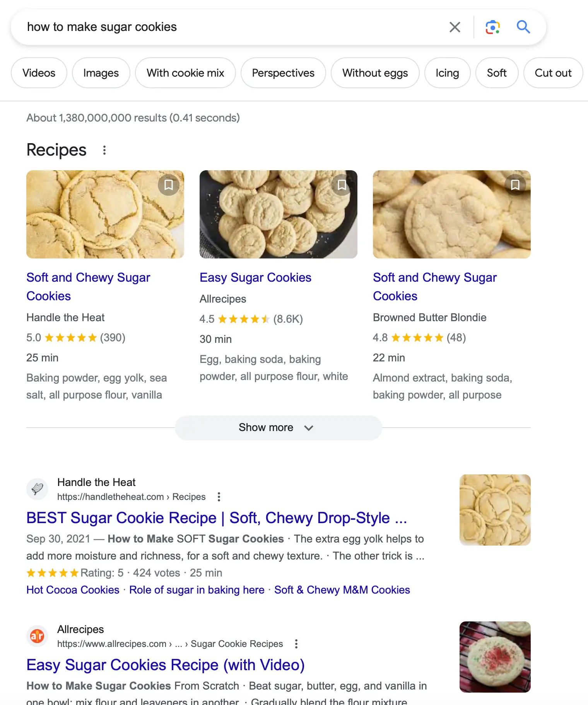Bookmark the Handle the Heat recipe card
This screenshot has width=588, height=705.
click(169, 185)
